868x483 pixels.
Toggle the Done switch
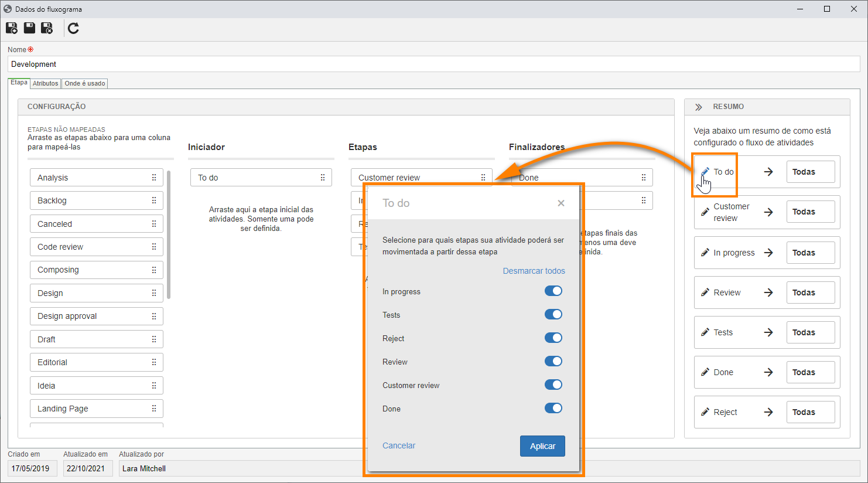[x=553, y=409]
